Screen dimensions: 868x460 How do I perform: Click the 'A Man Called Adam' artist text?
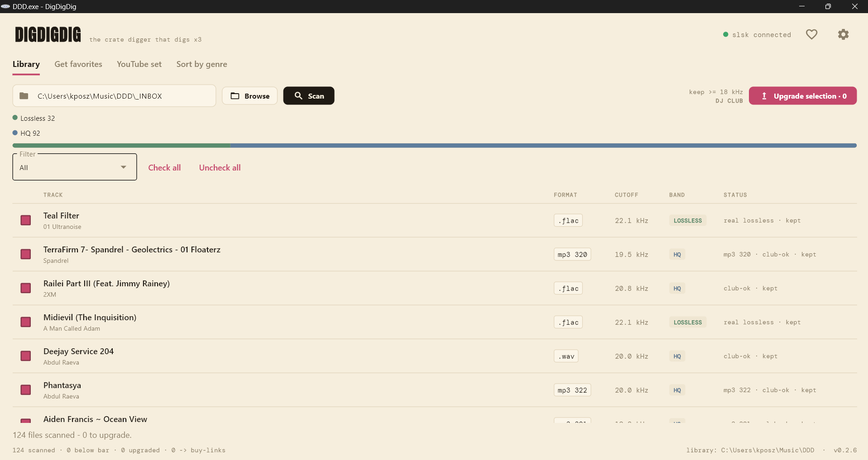[x=72, y=329]
